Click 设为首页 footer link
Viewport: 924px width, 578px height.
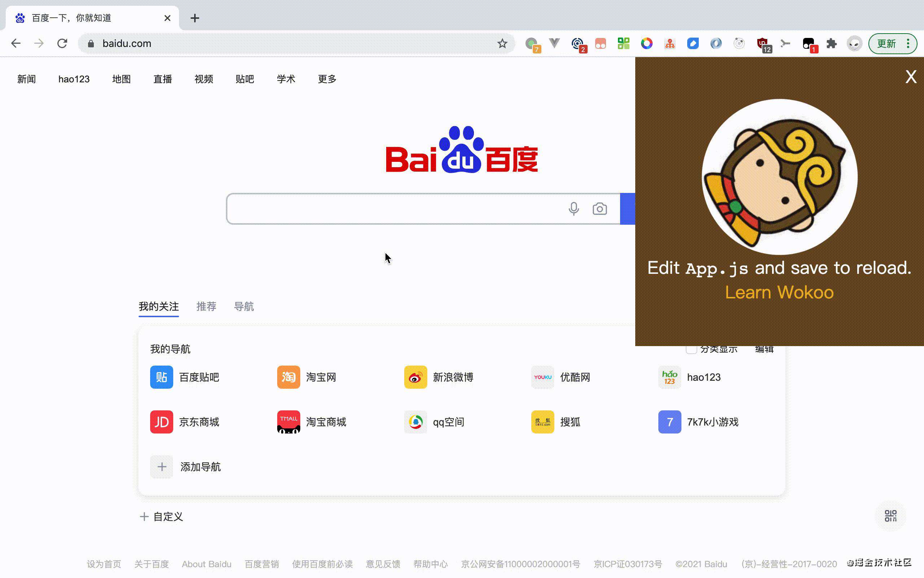coord(104,564)
